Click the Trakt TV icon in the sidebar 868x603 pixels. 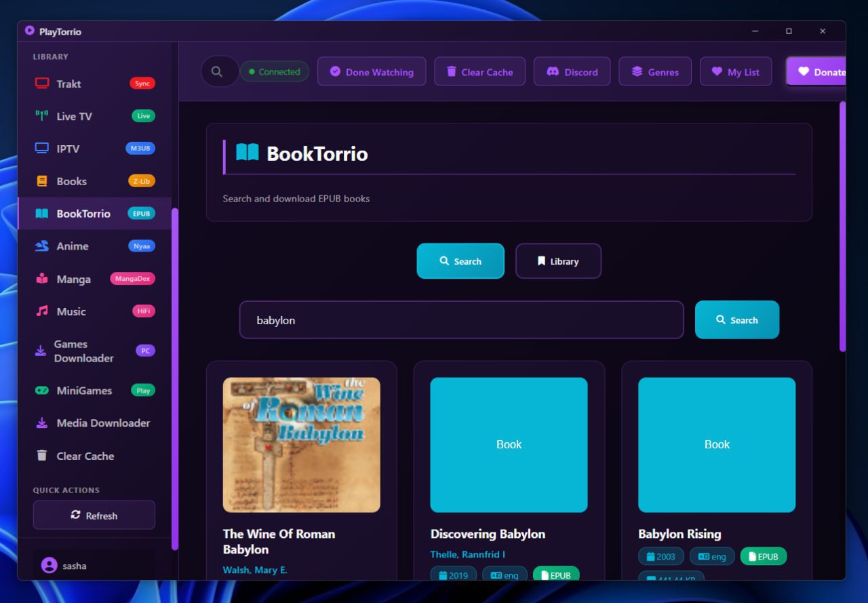point(42,83)
